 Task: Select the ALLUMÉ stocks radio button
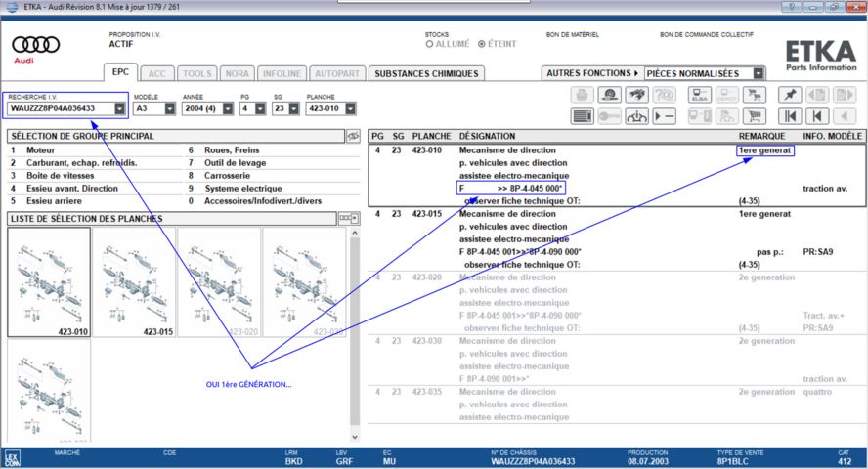(429, 44)
